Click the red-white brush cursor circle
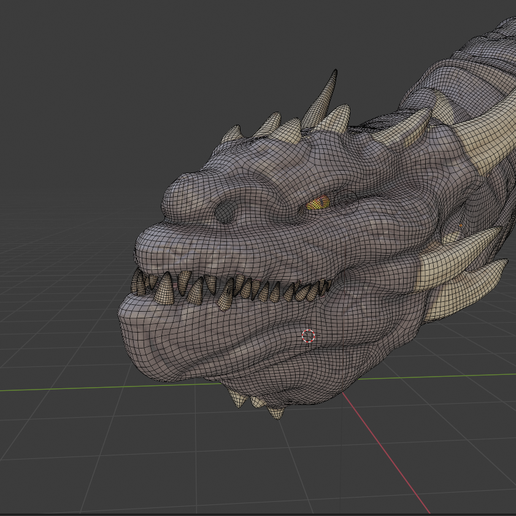The height and width of the screenshot is (516, 516). (308, 336)
